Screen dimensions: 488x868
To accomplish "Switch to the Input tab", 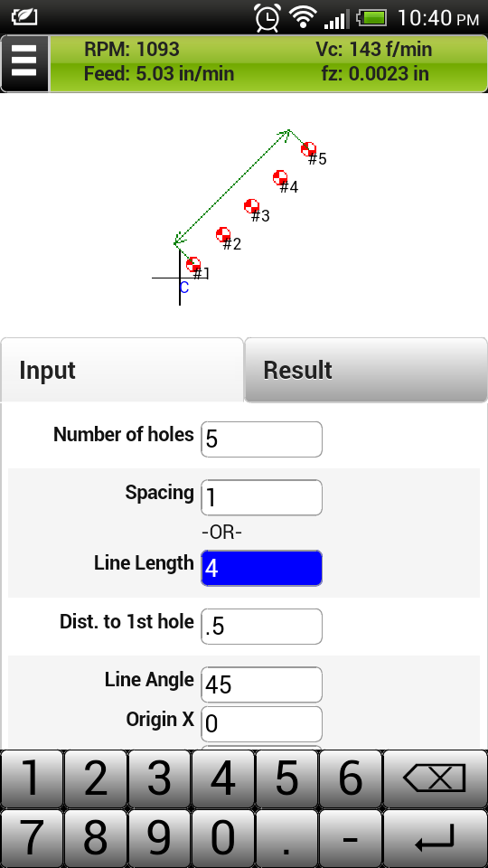I will pyautogui.click(x=122, y=370).
